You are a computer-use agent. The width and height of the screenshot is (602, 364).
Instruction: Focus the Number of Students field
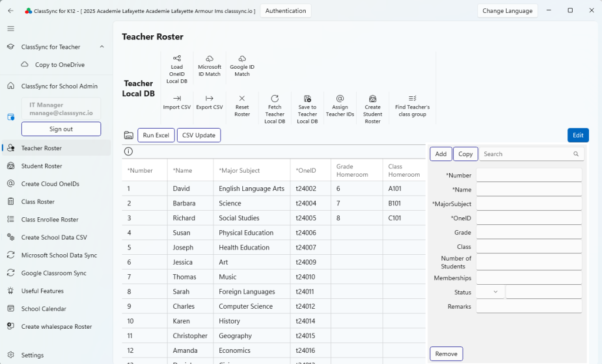coord(529,262)
